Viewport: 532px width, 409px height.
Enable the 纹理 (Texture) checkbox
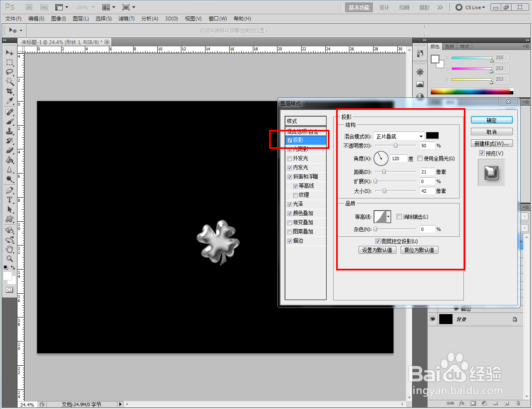coord(296,195)
